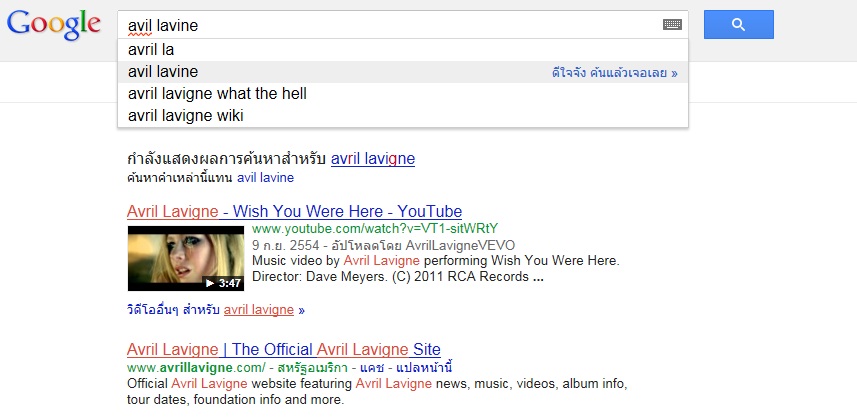Click inside the search box text
The image size is (857, 418).
click(x=163, y=25)
